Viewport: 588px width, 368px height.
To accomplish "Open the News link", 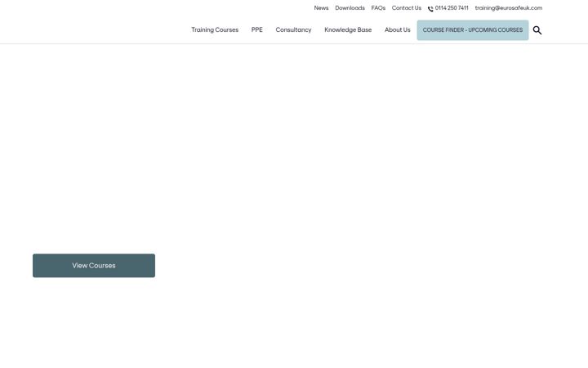I will coord(322,8).
